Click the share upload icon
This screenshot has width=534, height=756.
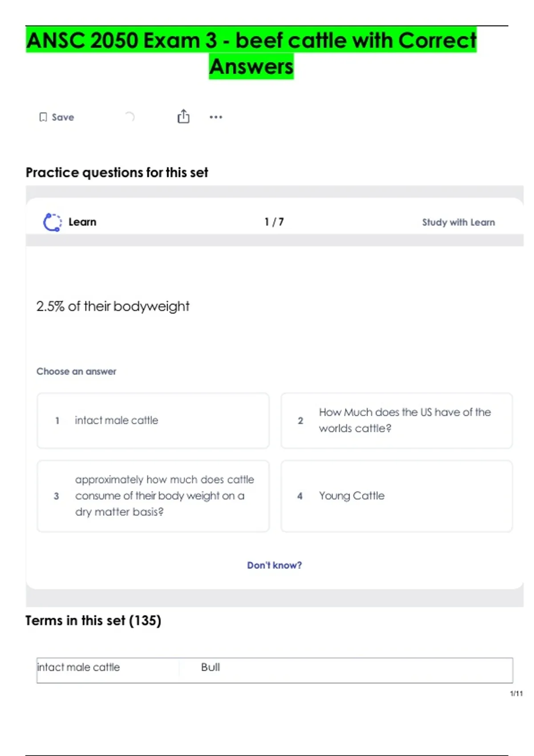pyautogui.click(x=183, y=117)
